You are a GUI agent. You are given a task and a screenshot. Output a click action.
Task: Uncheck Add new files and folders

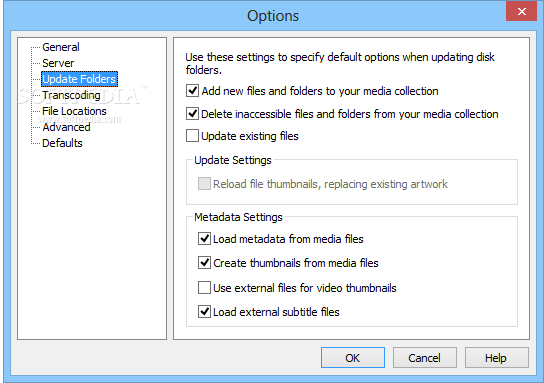(x=192, y=91)
